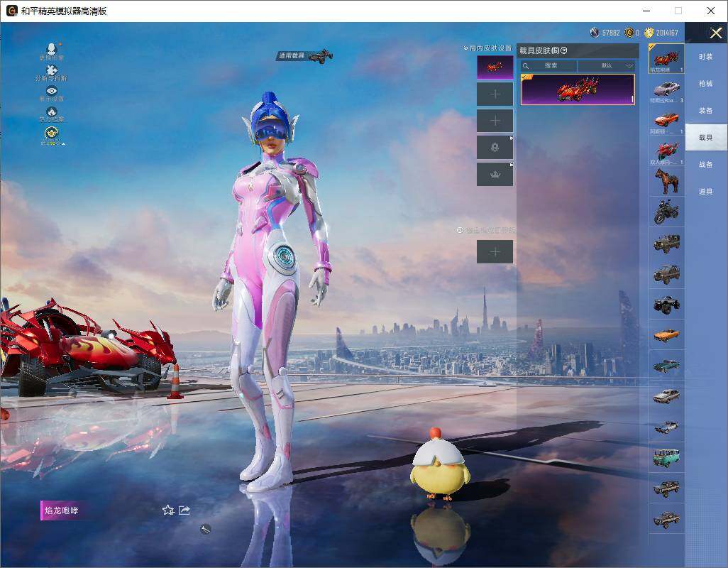Click the 适用载具 applicable vehicle label

click(x=292, y=55)
